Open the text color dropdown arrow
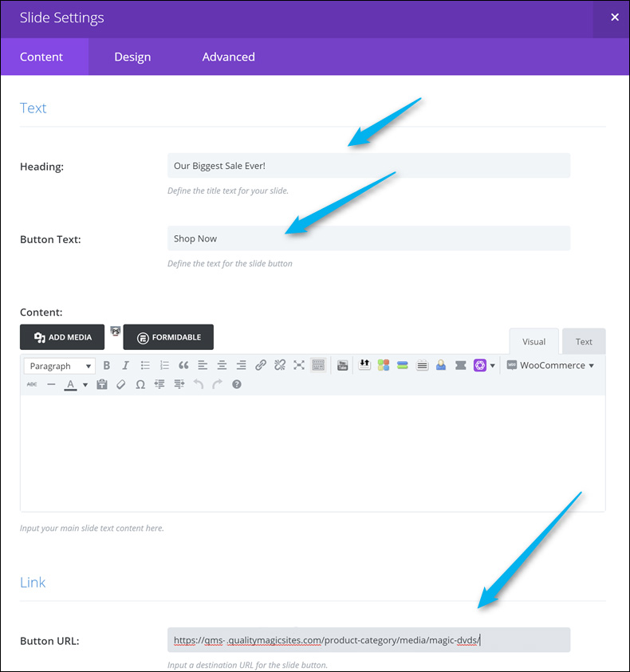This screenshot has width=630, height=672. tap(85, 385)
